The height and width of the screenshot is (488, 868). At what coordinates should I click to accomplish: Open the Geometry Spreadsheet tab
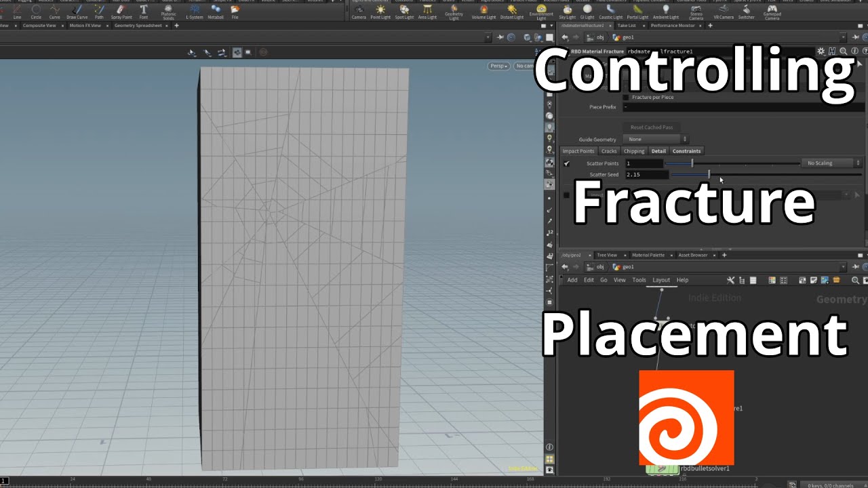138,25
